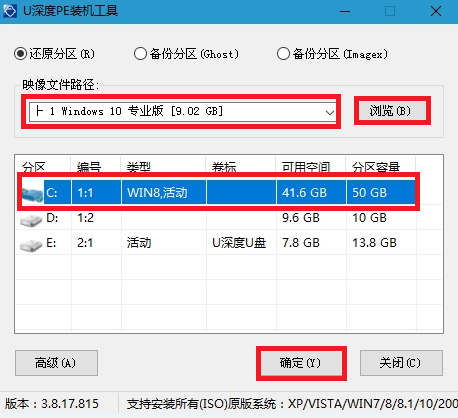Screen dimensions: 458x418
Task: Click the U深度U盘 volume label cell
Action: 239,243
